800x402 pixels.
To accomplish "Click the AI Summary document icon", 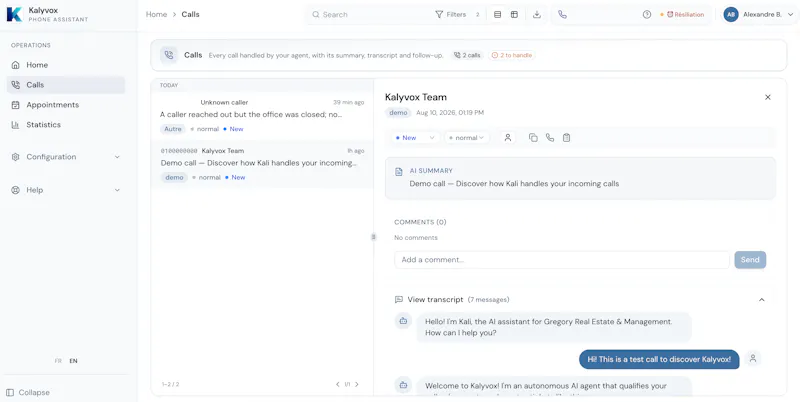I will pos(399,172).
